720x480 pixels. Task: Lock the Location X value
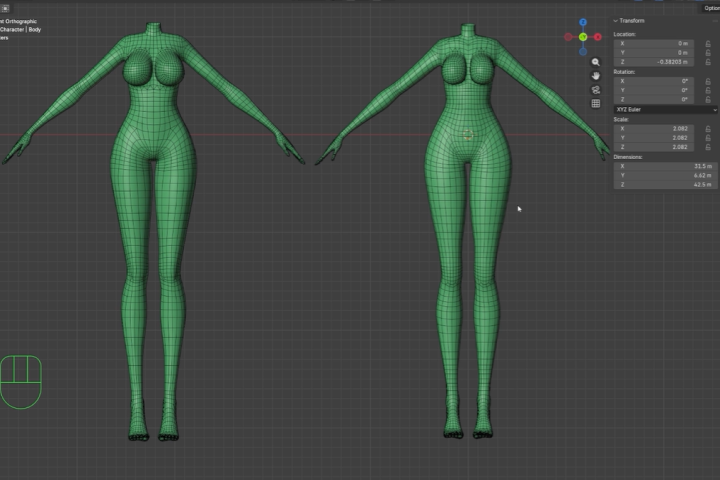708,44
